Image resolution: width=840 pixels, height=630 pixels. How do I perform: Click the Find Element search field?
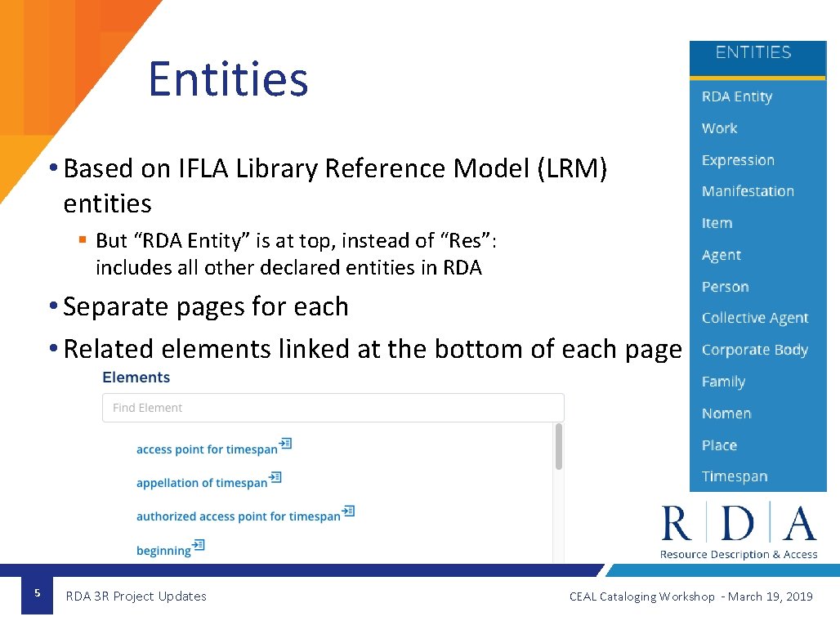333,408
